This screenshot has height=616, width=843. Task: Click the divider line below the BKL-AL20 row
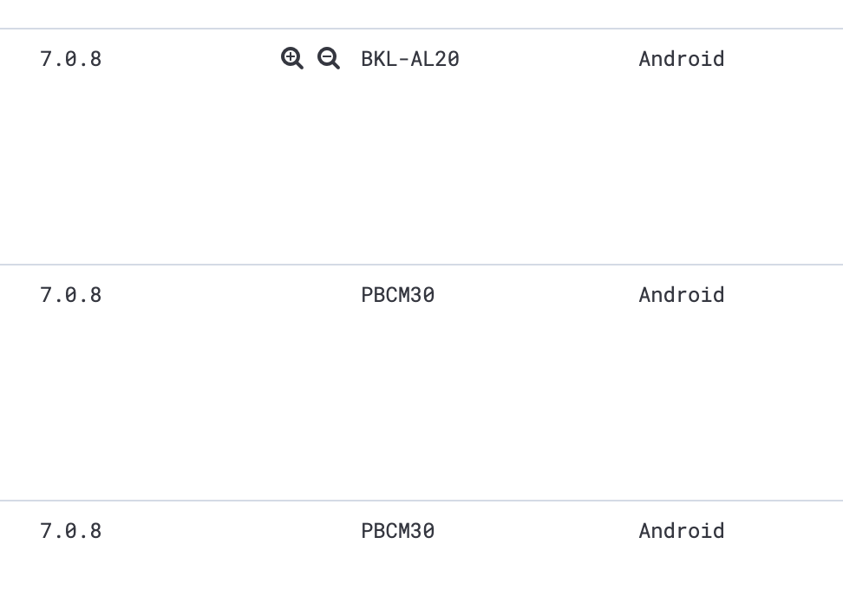pyautogui.click(x=421, y=265)
